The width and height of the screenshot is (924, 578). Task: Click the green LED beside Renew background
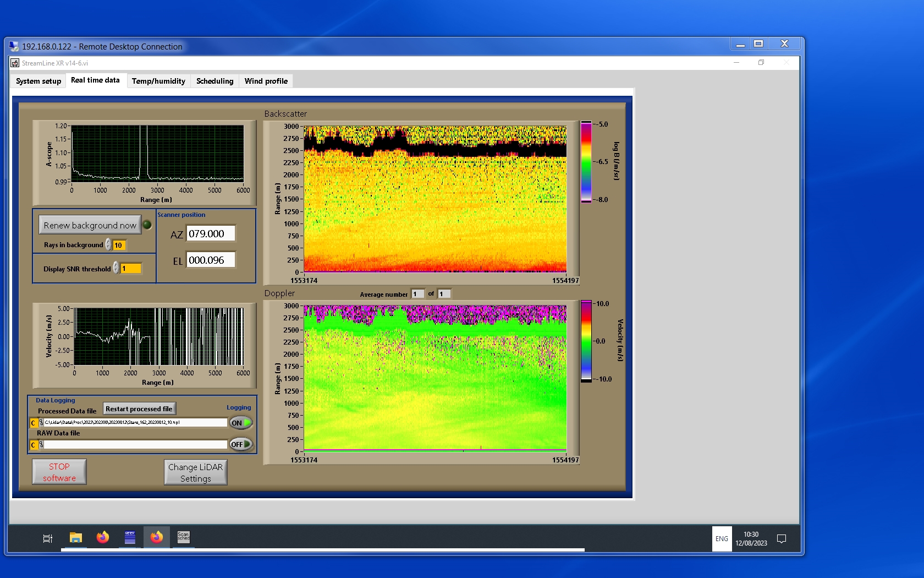coord(147,225)
